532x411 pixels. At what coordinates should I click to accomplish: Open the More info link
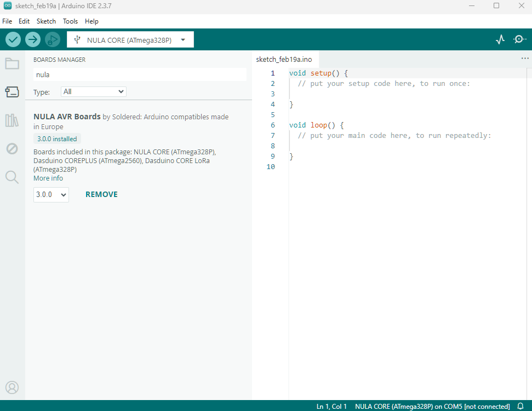pos(48,178)
